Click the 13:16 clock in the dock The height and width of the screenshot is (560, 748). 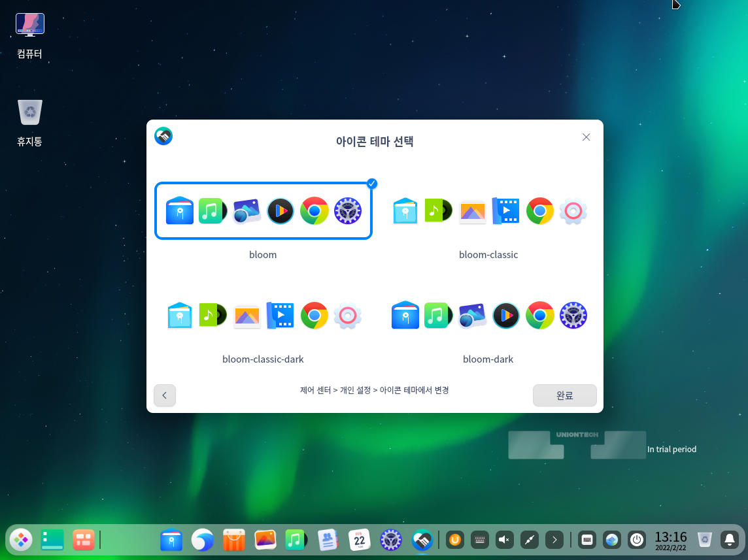[671, 540]
